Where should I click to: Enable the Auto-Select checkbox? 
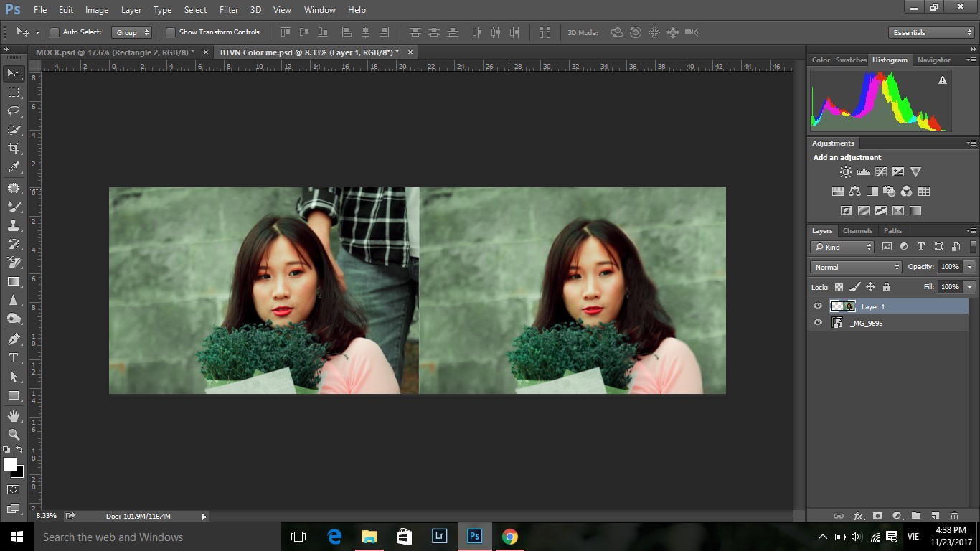coord(54,32)
